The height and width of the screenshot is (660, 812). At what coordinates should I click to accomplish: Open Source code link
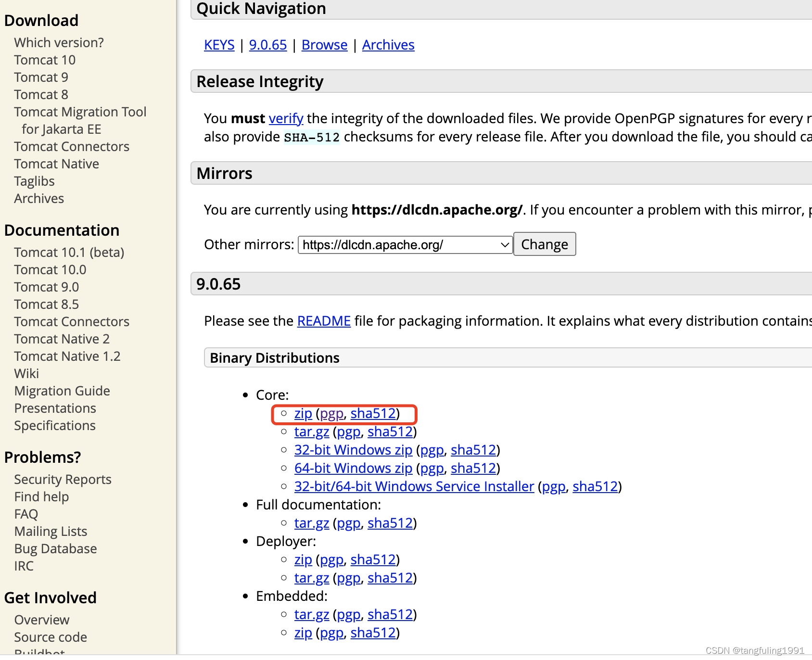[51, 637]
